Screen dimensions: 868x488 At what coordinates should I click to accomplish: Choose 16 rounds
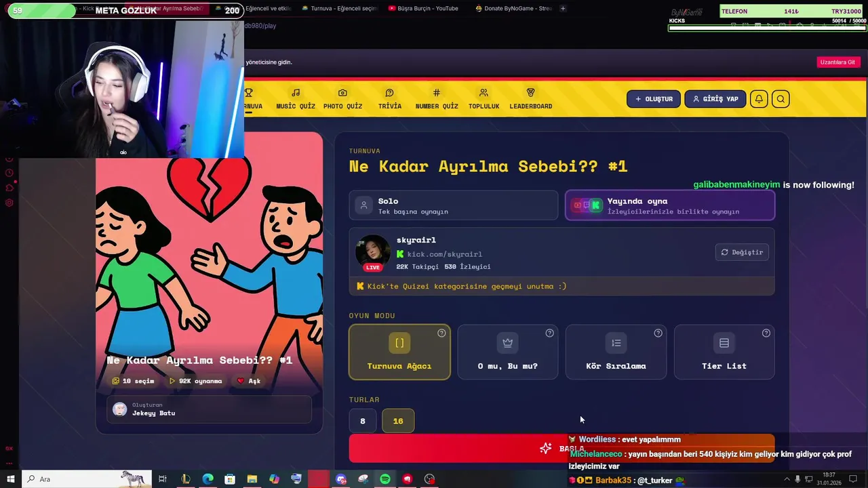(x=398, y=421)
